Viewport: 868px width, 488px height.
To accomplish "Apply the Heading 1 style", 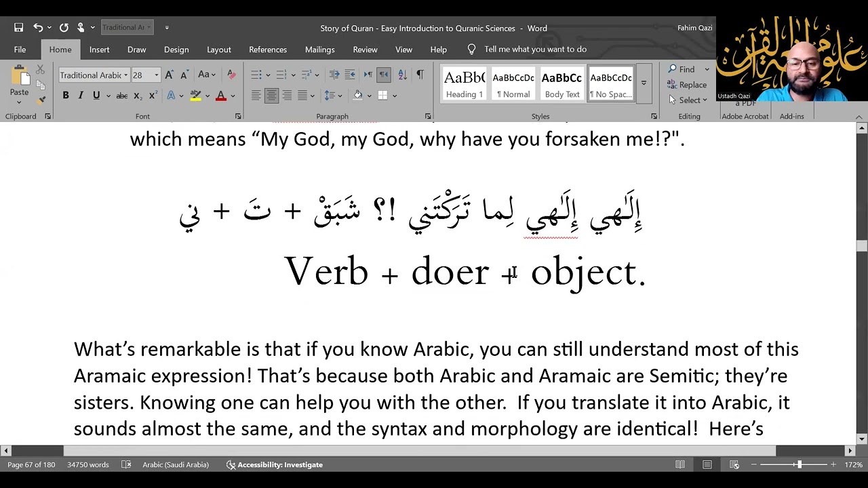I will 465,84.
